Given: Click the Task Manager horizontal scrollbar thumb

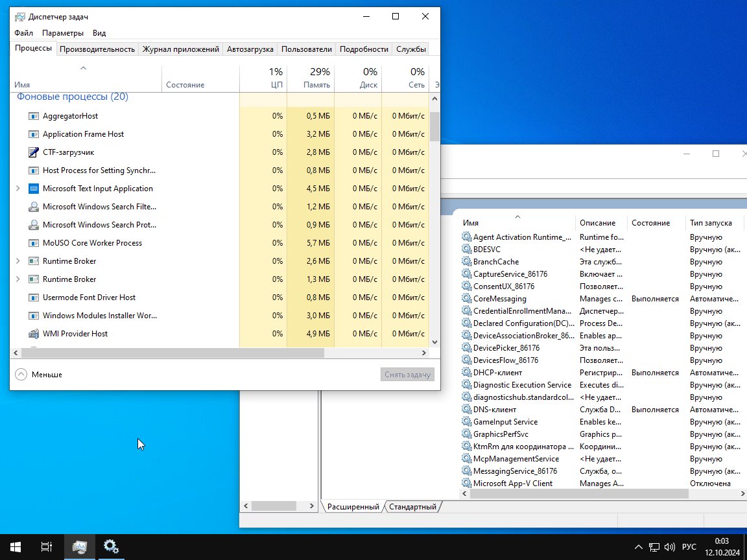Looking at the screenshot, I should (x=172, y=353).
